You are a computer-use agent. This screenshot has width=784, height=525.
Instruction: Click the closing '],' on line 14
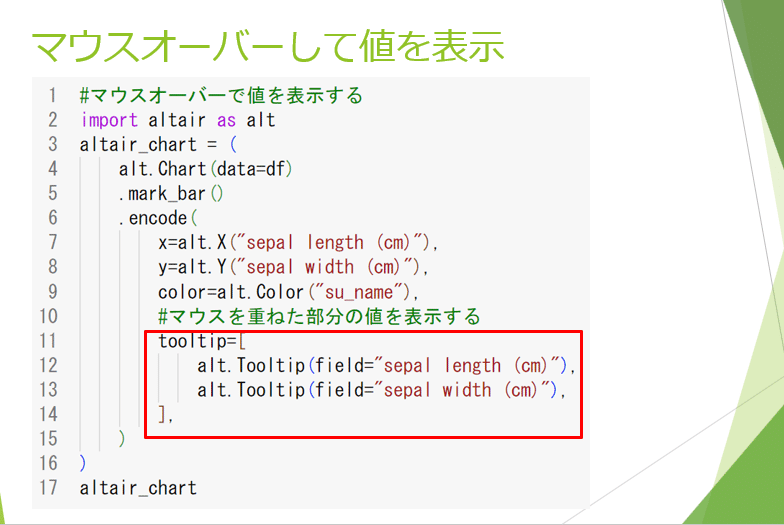[166, 414]
